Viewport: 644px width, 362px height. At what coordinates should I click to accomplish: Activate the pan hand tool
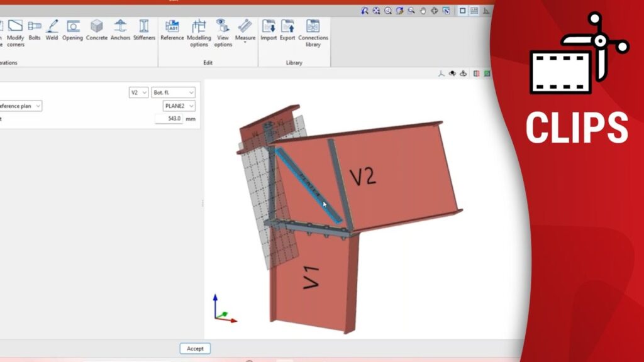[423, 11]
